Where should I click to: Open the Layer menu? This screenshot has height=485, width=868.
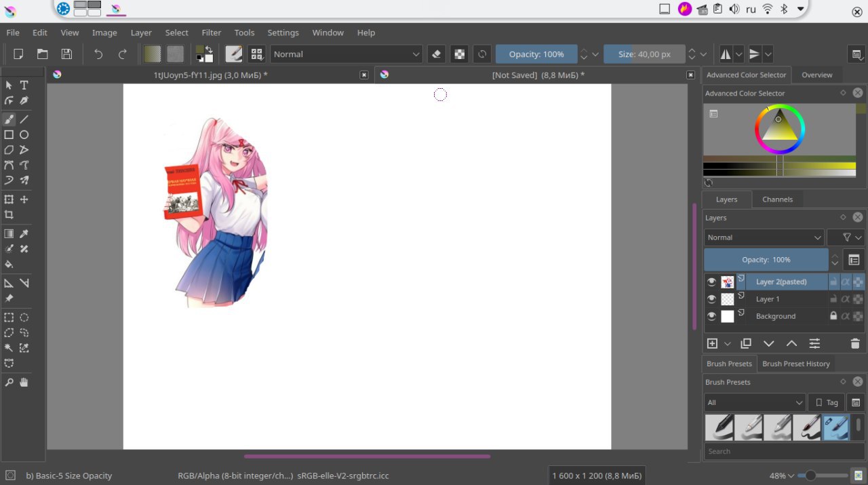click(141, 33)
